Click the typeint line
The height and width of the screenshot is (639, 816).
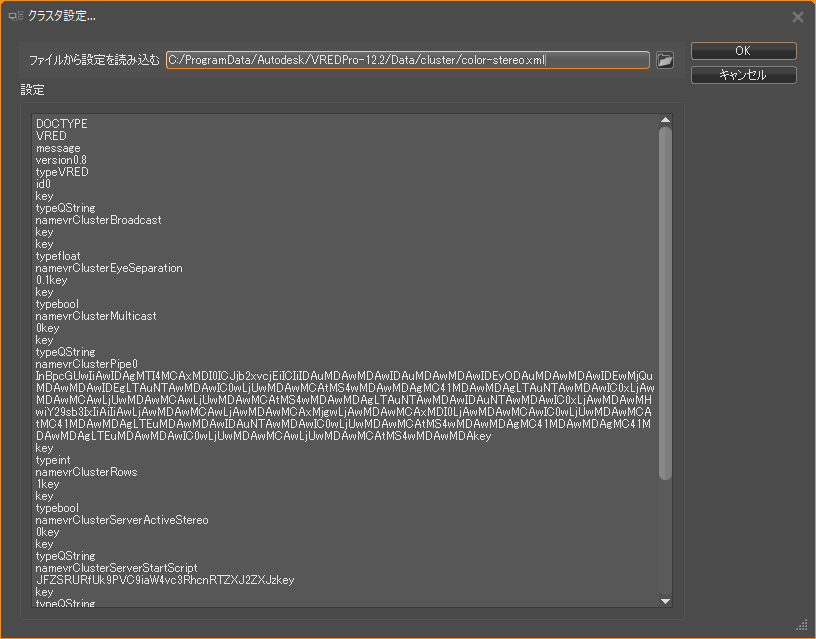53,460
